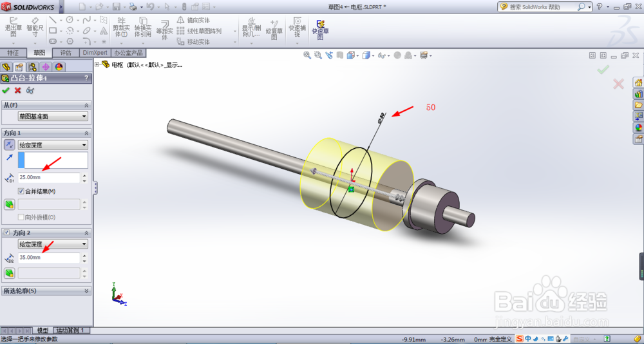Collapse the Direction 1 (方向 1) section

(x=86, y=133)
